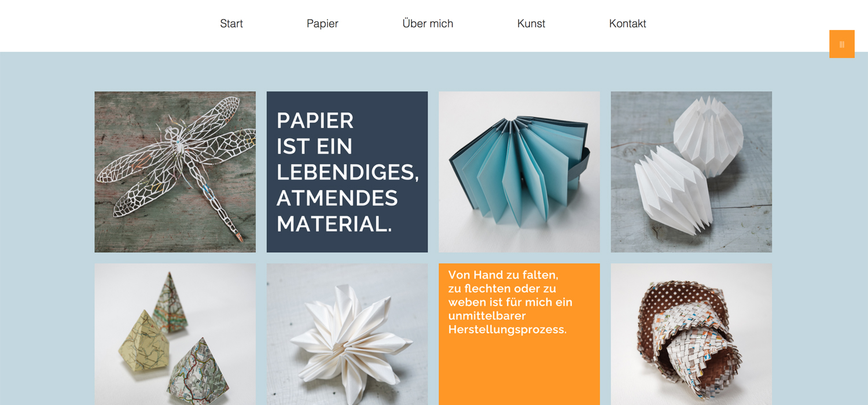Select the map paper pyramids photo
The image size is (868, 405).
point(175,334)
